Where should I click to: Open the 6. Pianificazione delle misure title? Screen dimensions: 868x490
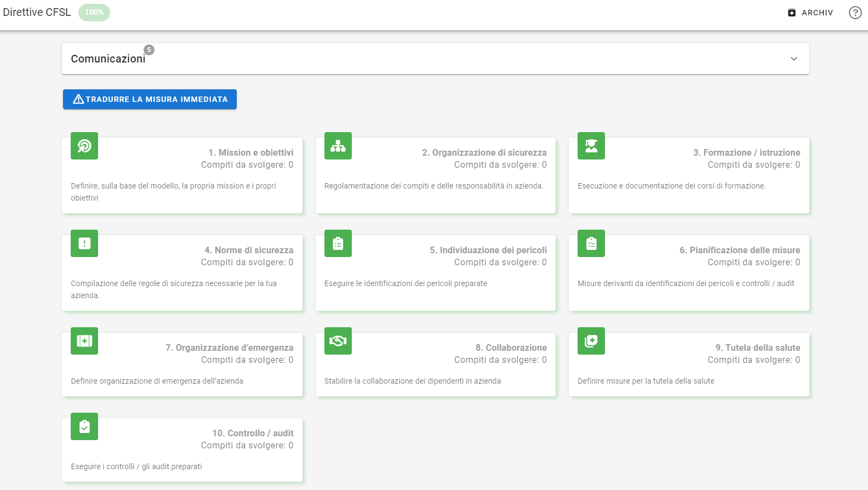[740, 250]
